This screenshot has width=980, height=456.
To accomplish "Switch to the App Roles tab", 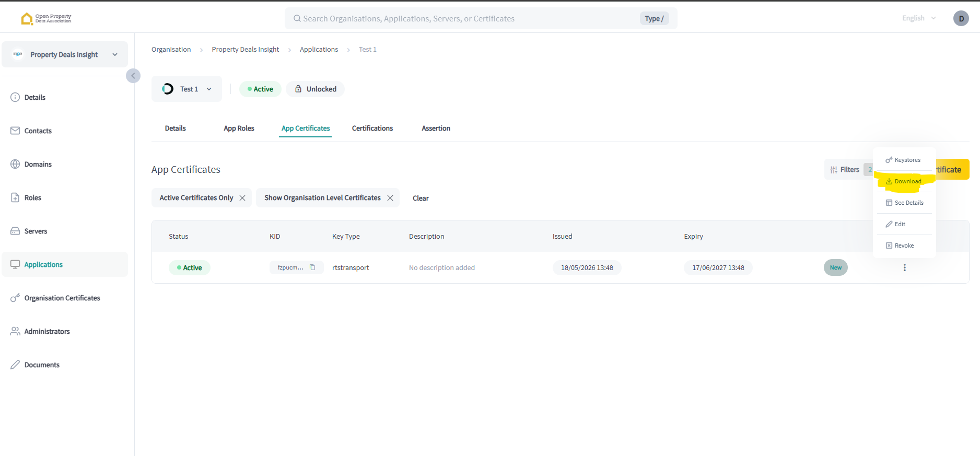I will pyautogui.click(x=239, y=128).
